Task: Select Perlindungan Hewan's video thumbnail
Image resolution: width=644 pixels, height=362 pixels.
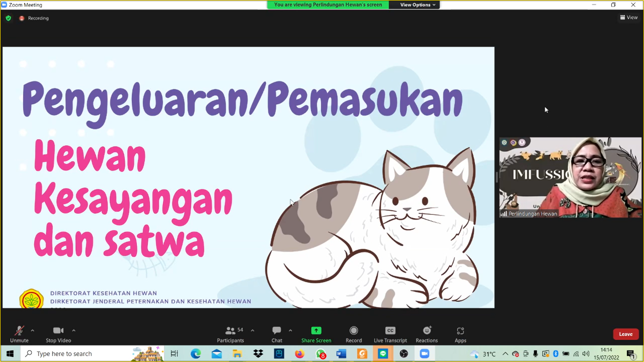Action: [x=570, y=177]
